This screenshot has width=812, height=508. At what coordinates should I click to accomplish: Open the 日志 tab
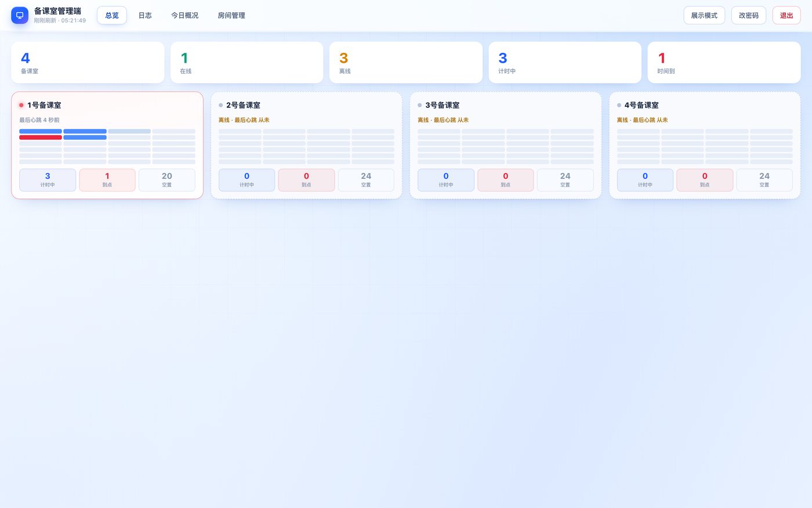145,15
